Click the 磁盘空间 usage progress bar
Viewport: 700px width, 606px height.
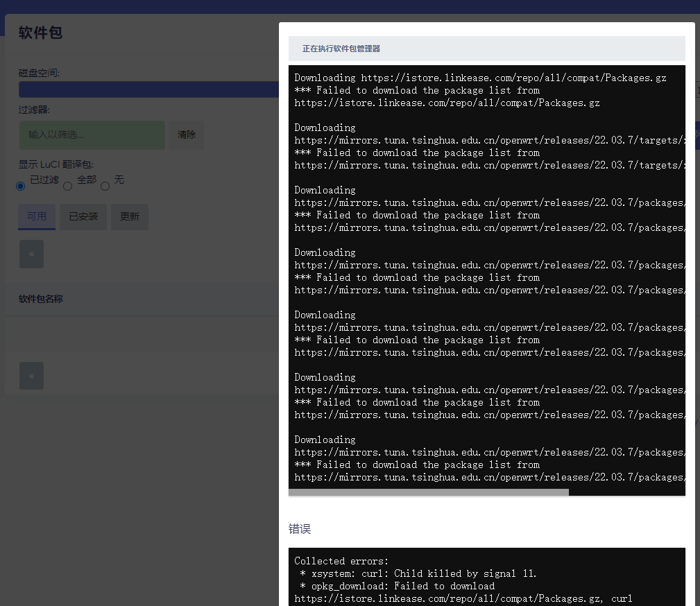click(146, 89)
